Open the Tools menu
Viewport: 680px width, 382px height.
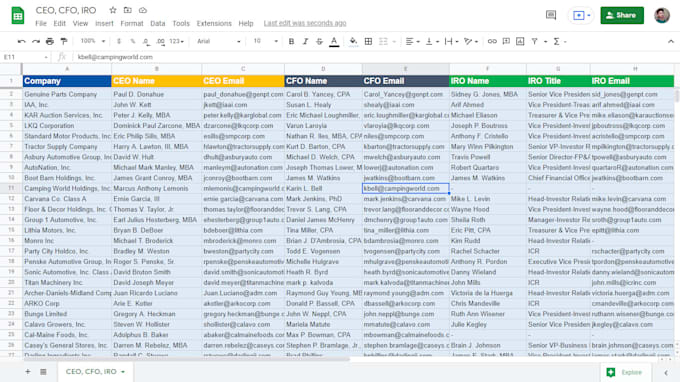tap(181, 23)
